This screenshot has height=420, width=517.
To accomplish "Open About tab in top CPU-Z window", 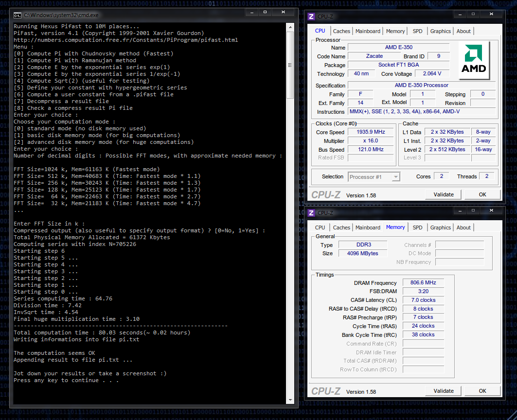I will tap(463, 31).
